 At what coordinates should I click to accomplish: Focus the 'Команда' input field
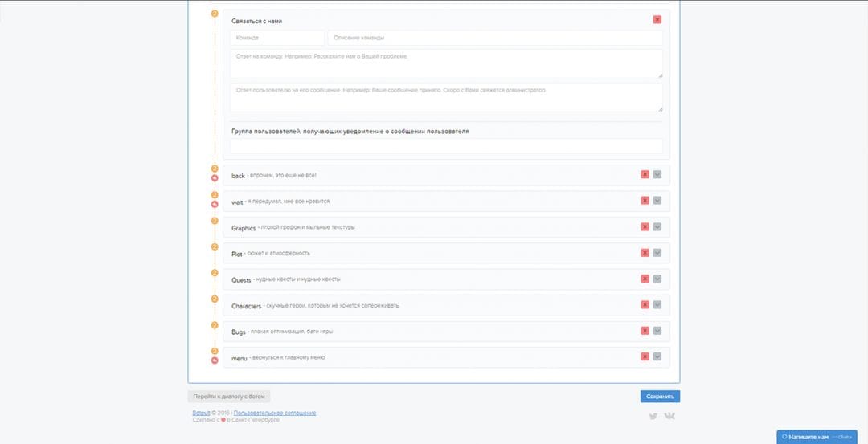277,39
